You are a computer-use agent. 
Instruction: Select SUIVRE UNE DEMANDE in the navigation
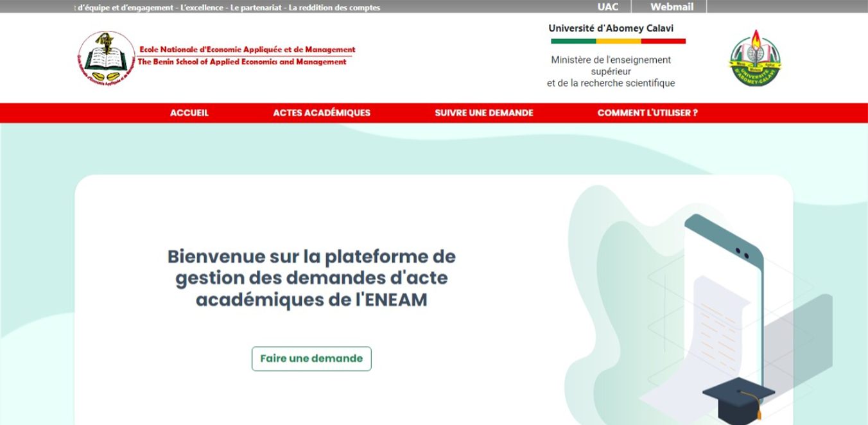pyautogui.click(x=484, y=112)
